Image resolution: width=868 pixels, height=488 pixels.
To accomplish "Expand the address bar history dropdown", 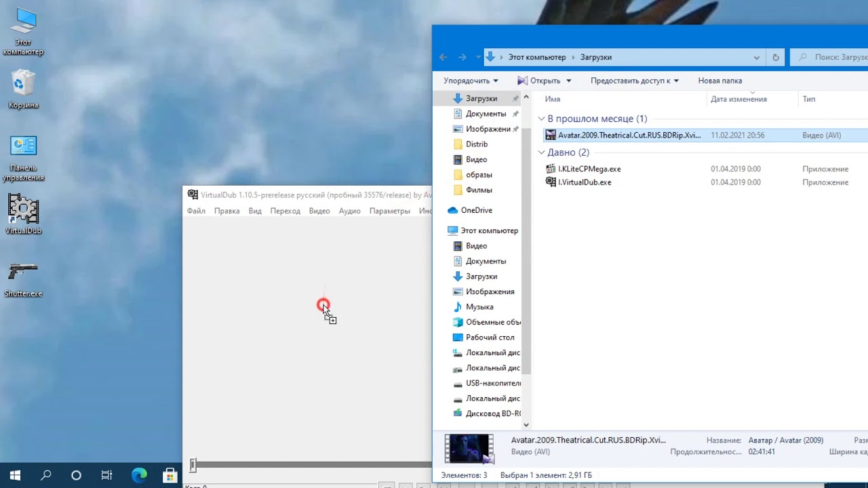I will 757,58.
